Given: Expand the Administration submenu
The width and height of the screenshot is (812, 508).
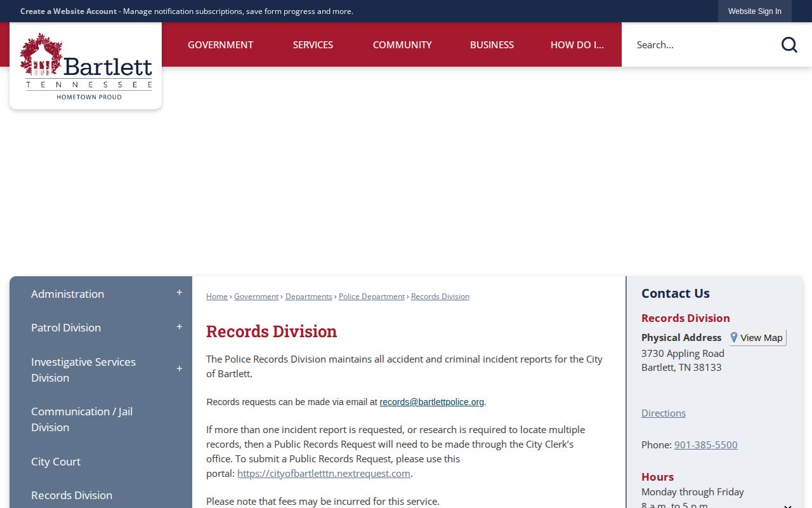Looking at the screenshot, I should pyautogui.click(x=180, y=293).
